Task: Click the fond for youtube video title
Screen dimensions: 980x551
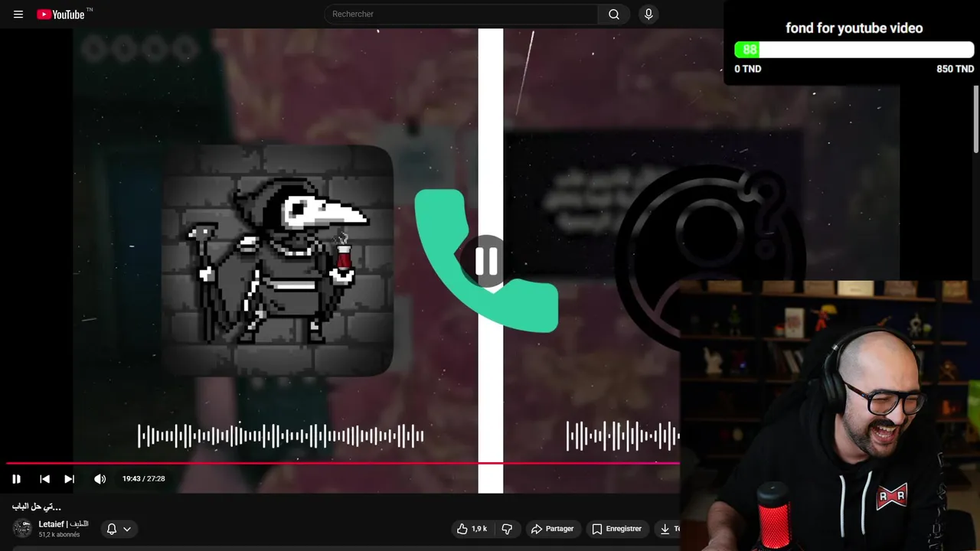Action: tap(854, 28)
